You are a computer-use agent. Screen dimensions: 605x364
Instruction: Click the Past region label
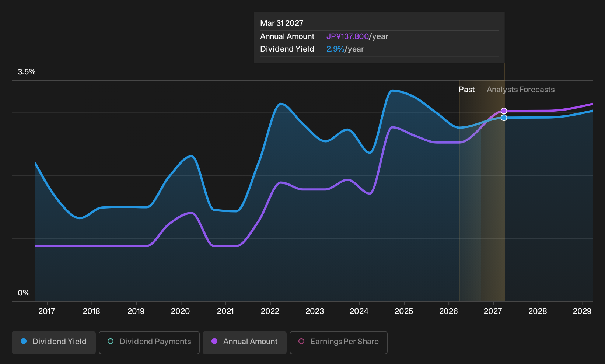(x=466, y=90)
